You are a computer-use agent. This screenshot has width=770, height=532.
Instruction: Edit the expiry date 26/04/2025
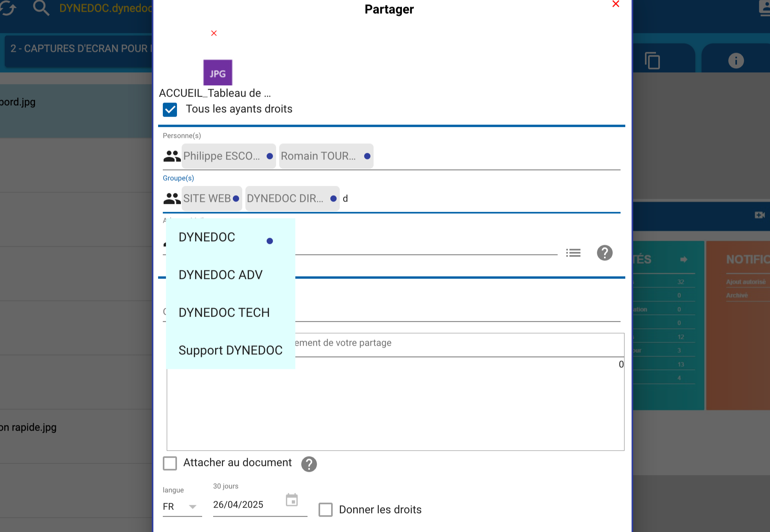click(x=238, y=505)
